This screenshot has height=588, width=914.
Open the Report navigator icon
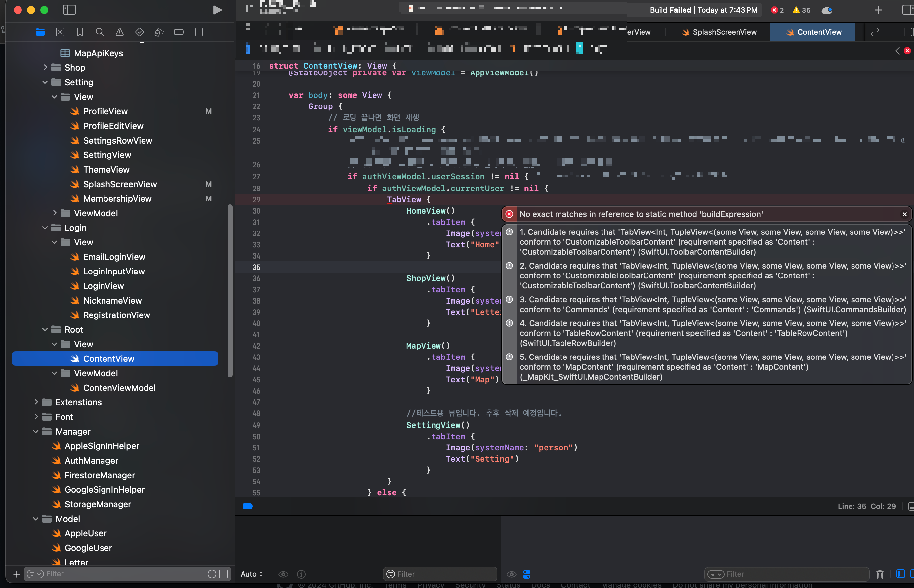[199, 32]
